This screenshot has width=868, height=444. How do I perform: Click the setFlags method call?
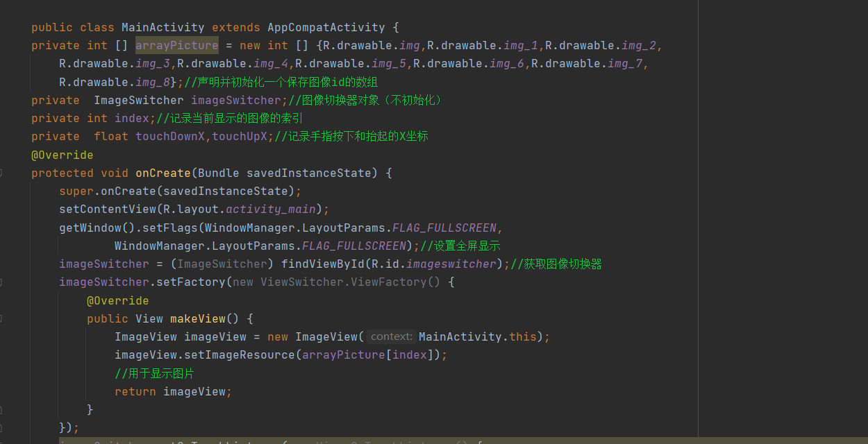click(x=170, y=228)
